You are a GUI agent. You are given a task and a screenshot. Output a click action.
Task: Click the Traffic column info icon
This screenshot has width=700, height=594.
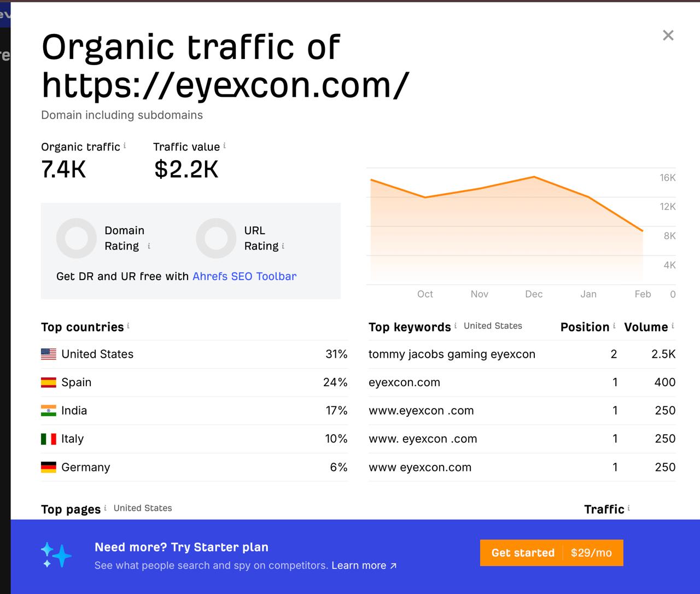click(x=628, y=508)
